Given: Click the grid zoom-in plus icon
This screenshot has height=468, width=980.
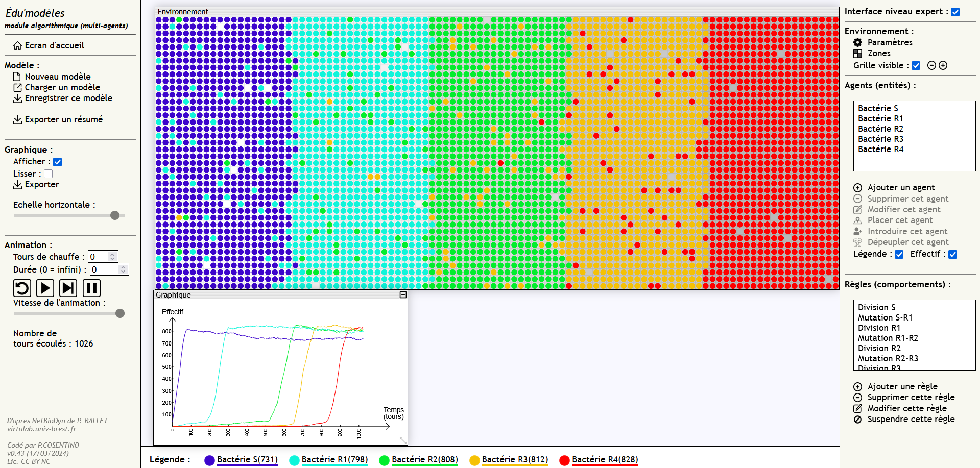Looking at the screenshot, I should point(943,65).
